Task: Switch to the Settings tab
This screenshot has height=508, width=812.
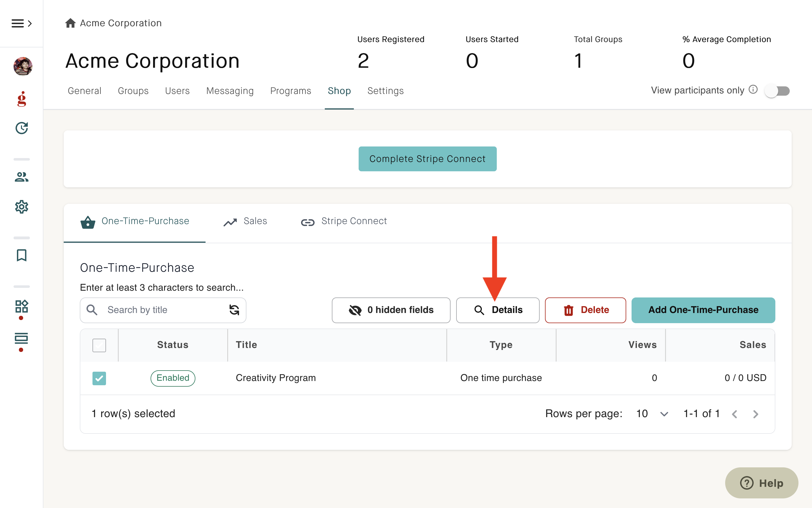Action: pyautogui.click(x=385, y=91)
